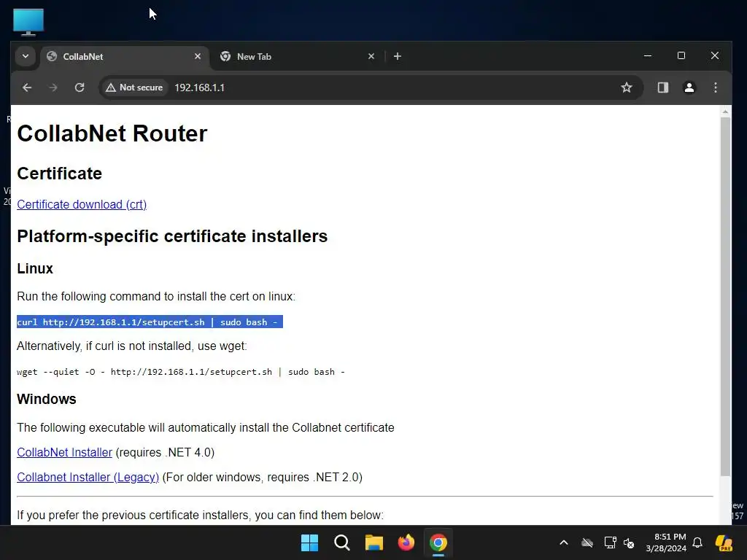Click the Chrome taskbar icon
This screenshot has width=747, height=560.
tap(438, 542)
